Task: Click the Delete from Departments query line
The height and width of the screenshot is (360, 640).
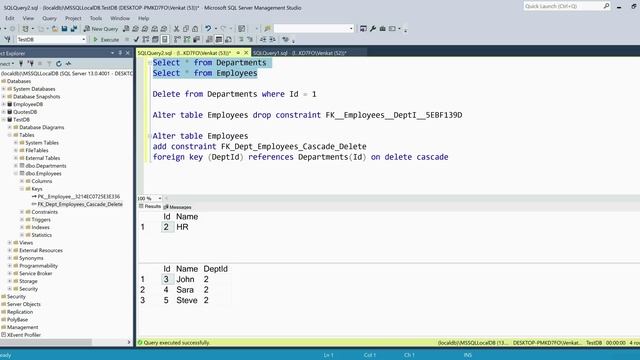Action: click(234, 94)
